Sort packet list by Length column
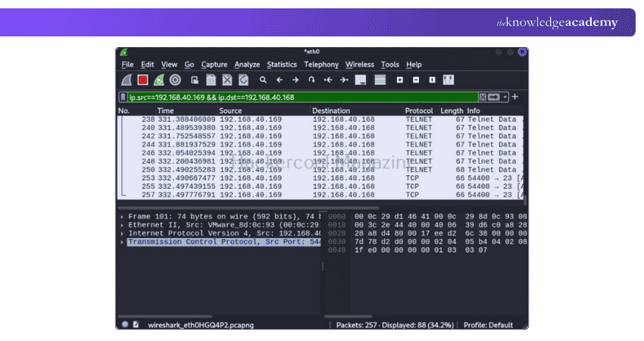The height and width of the screenshot is (341, 644). click(452, 111)
